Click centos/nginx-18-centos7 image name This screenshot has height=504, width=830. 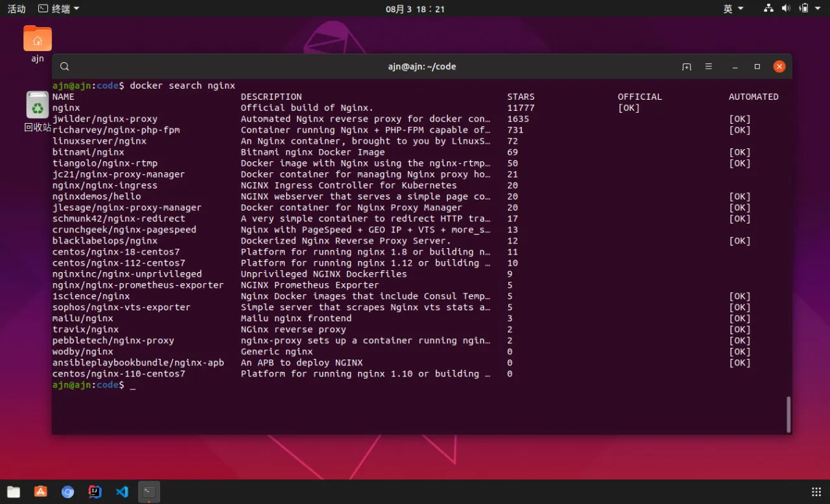coord(116,251)
